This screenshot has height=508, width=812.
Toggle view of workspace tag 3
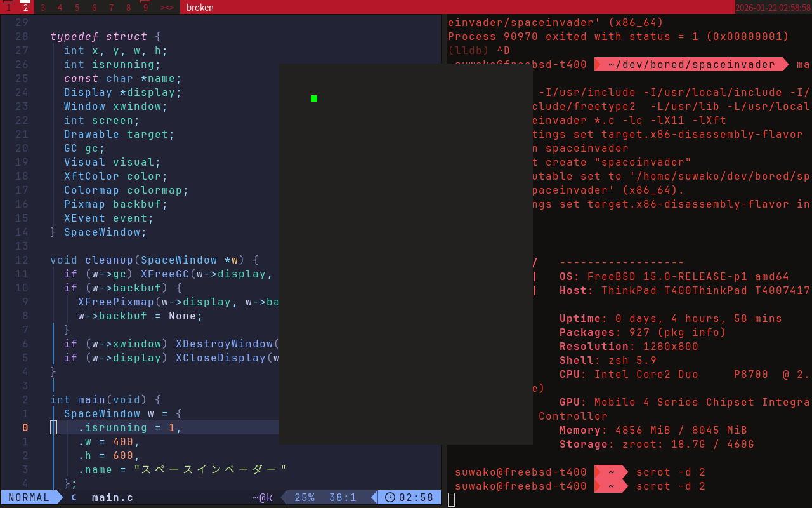[43, 8]
